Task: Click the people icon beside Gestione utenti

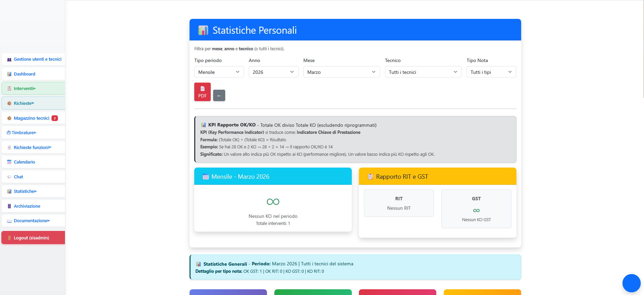Action: (9, 59)
